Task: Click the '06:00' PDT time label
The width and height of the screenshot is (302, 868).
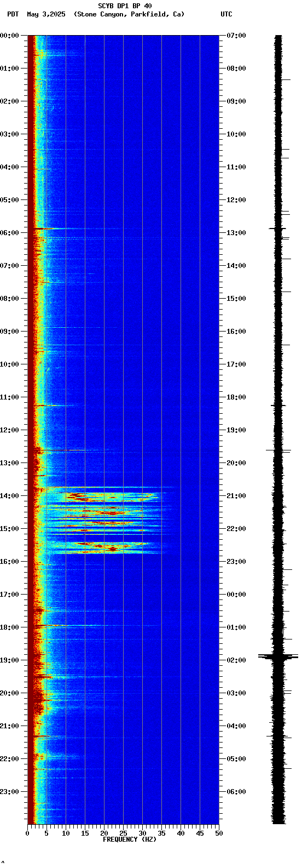Action: pos(9,233)
